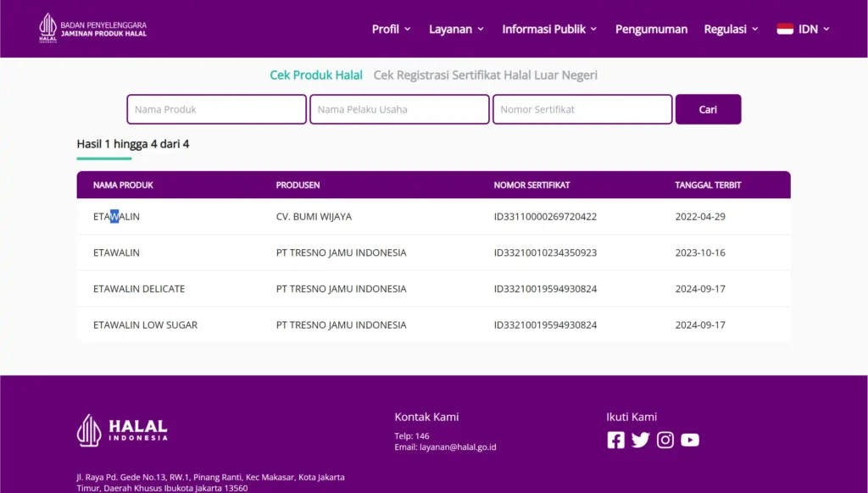Click the certificate number in ETAWALIN LOW SUGAR row

click(x=545, y=324)
